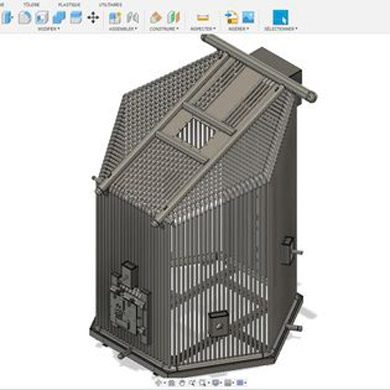The width and height of the screenshot is (390, 390).
Task: Click the Combine bodies icon
Action: [x=59, y=17]
